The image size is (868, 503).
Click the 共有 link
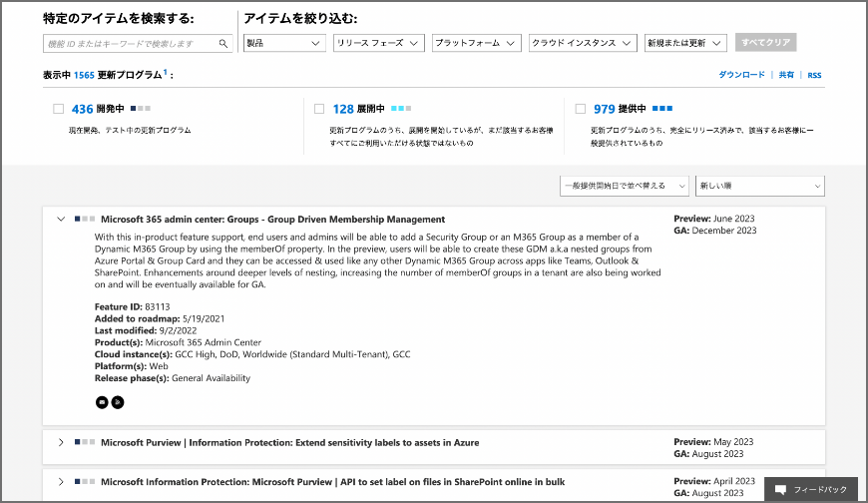coord(786,75)
